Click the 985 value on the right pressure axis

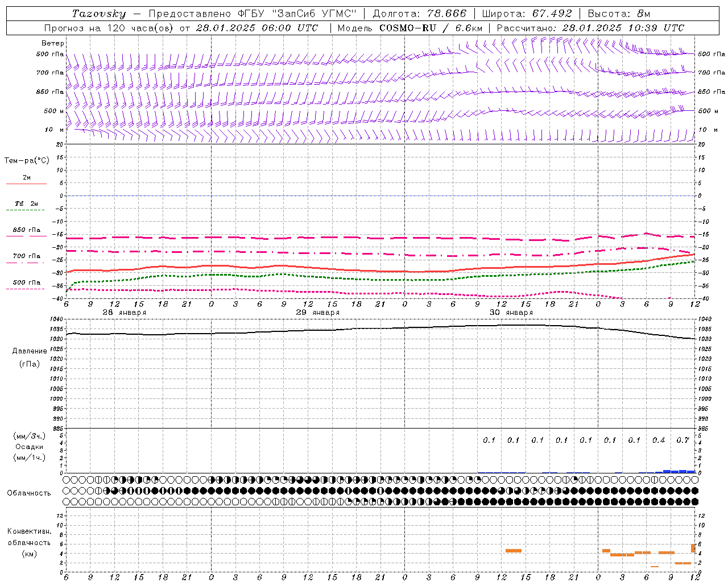[x=704, y=428]
